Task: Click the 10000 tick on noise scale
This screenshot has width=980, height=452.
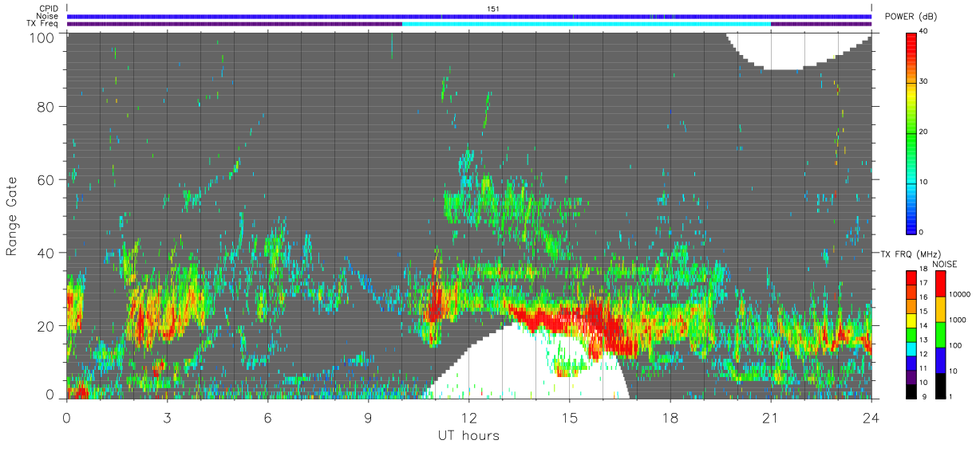Action: (x=959, y=294)
